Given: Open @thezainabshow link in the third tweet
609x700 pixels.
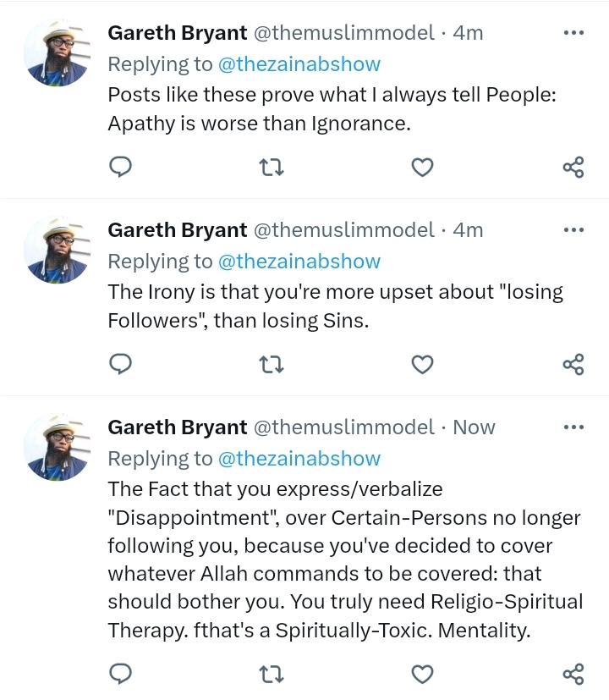Looking at the screenshot, I should (299, 459).
